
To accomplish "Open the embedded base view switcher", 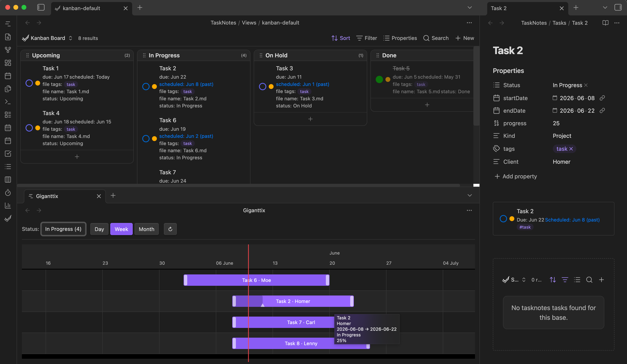I will tap(514, 280).
